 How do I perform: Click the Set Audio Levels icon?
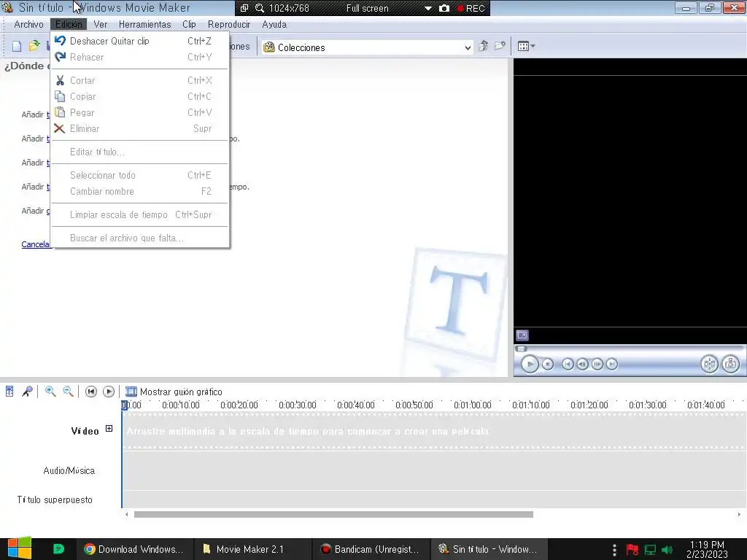coord(9,392)
